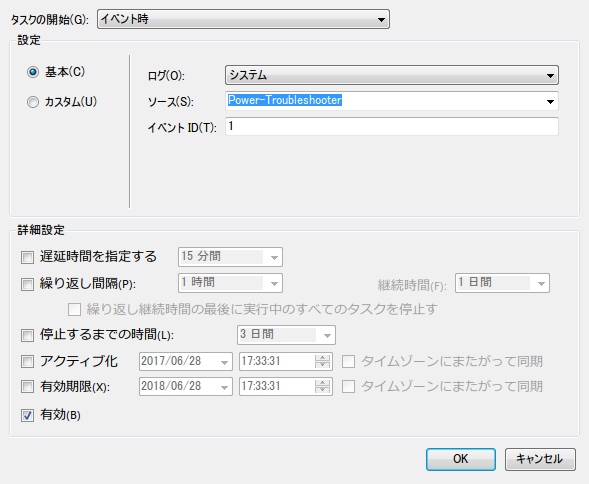This screenshot has height=484, width=589.
Task: Toggle the アクティブ化 checkbox
Action: pyautogui.click(x=27, y=361)
